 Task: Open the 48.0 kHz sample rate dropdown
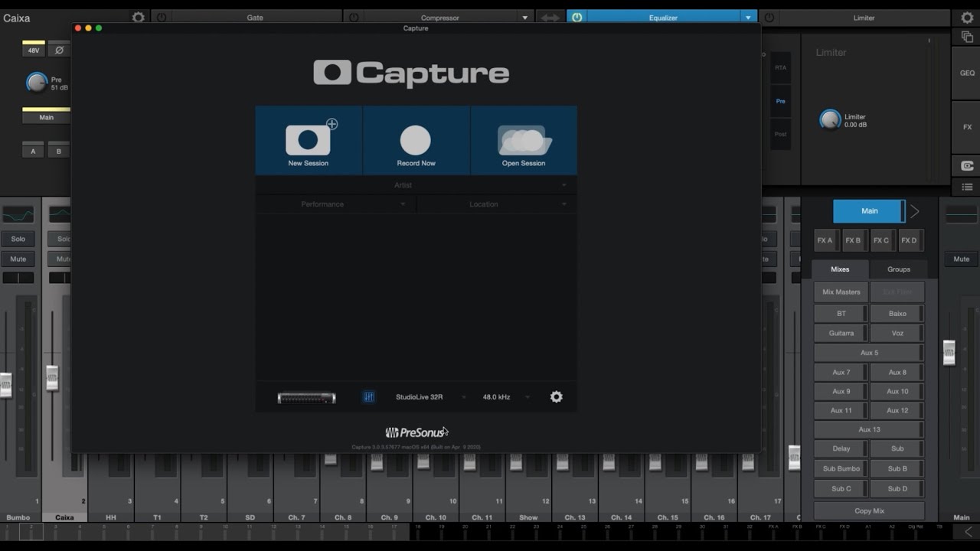pyautogui.click(x=527, y=397)
